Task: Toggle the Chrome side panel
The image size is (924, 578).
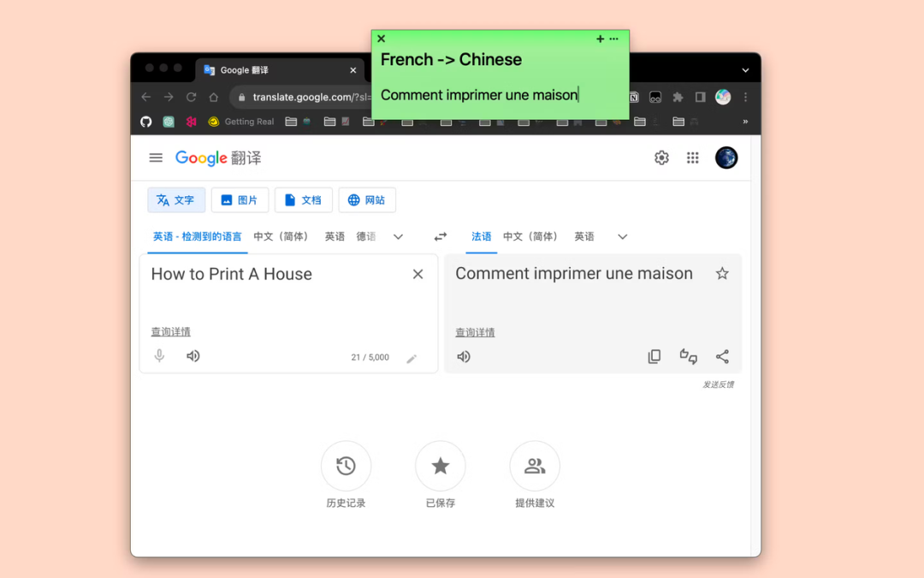Action: (x=700, y=98)
